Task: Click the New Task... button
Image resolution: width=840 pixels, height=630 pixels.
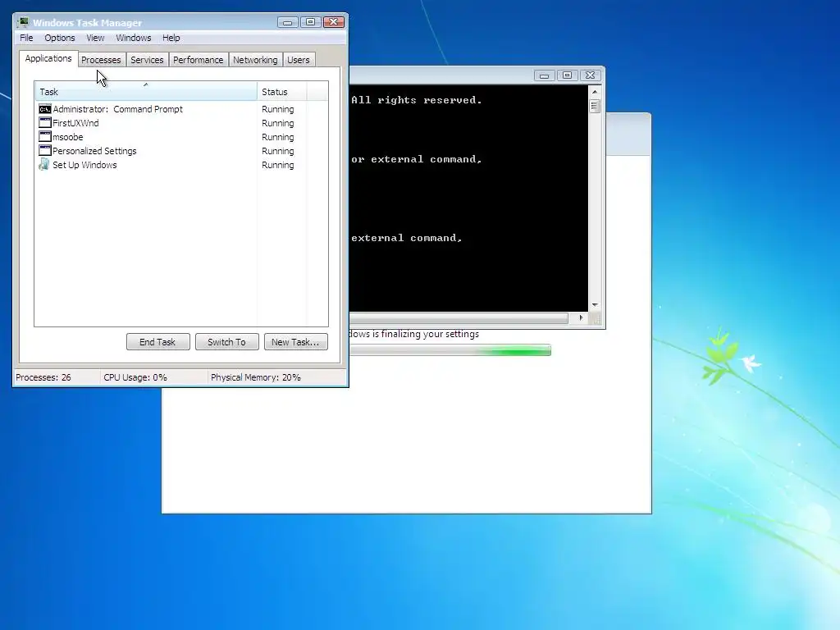Action: coord(295,342)
